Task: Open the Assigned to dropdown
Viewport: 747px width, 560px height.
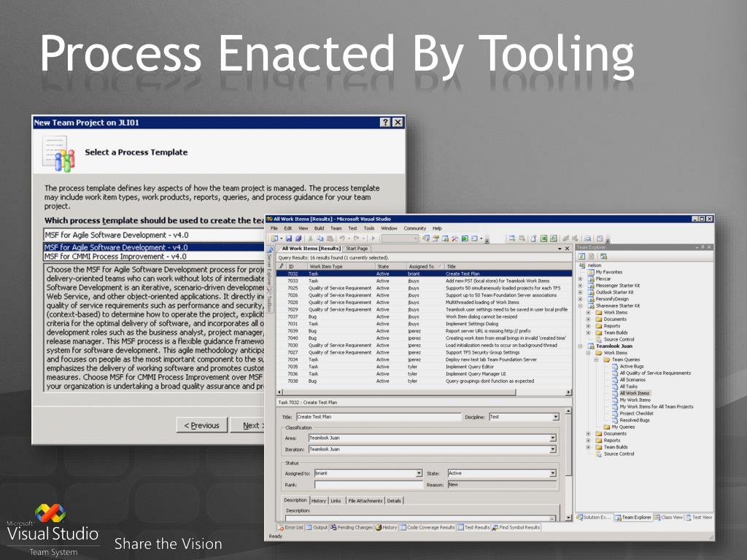Action: click(x=419, y=473)
